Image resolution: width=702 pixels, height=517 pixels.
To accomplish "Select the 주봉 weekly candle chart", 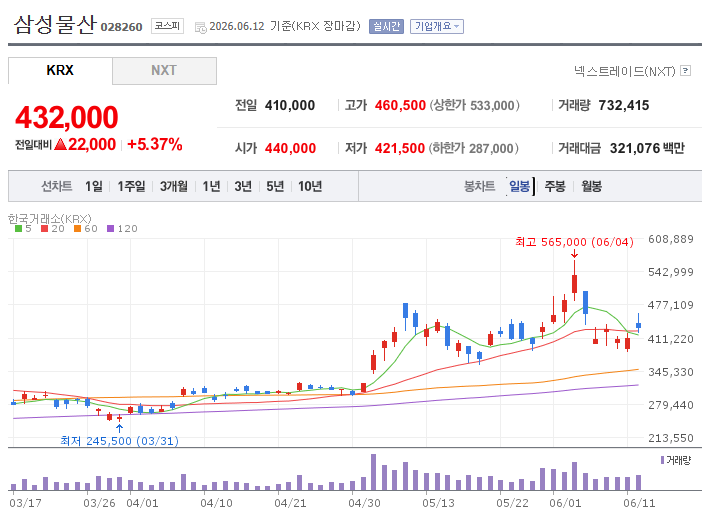I will tap(555, 186).
